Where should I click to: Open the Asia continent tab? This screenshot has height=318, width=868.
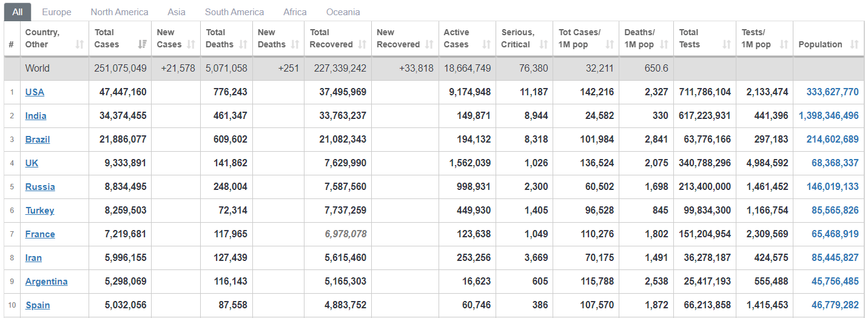(x=177, y=12)
